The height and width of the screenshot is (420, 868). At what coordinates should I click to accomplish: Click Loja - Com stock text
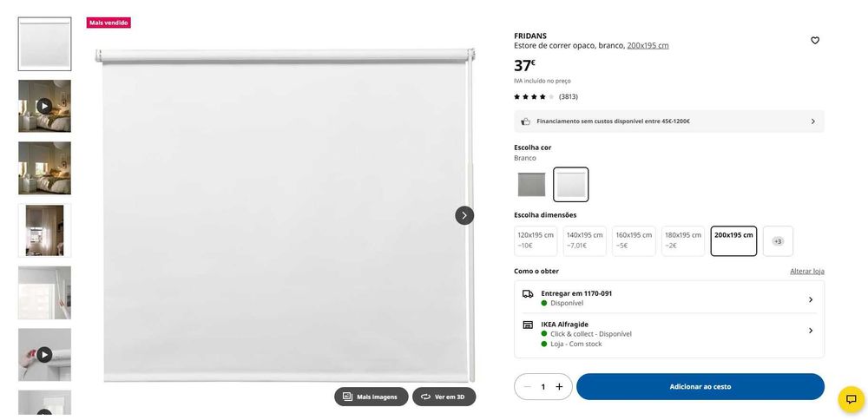[575, 345]
